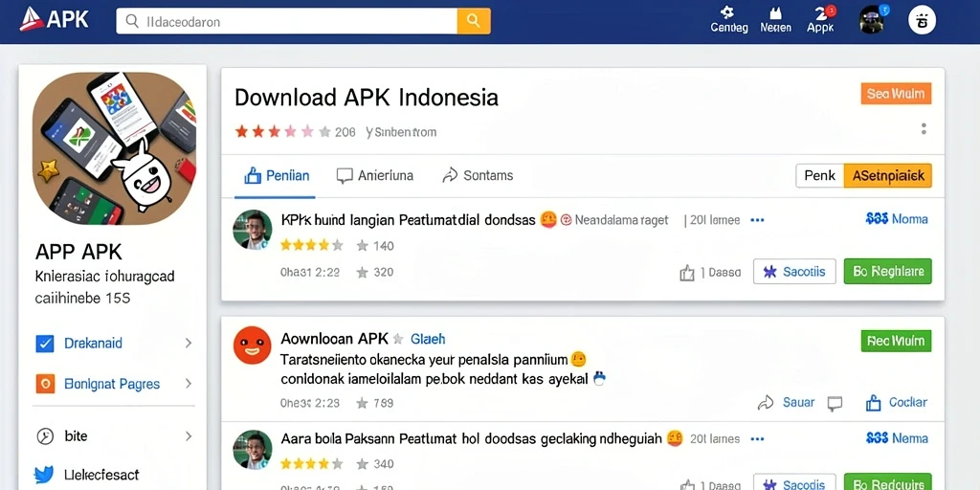Image resolution: width=980 pixels, height=490 pixels.
Task: Click the Sauar share icon
Action: click(765, 403)
